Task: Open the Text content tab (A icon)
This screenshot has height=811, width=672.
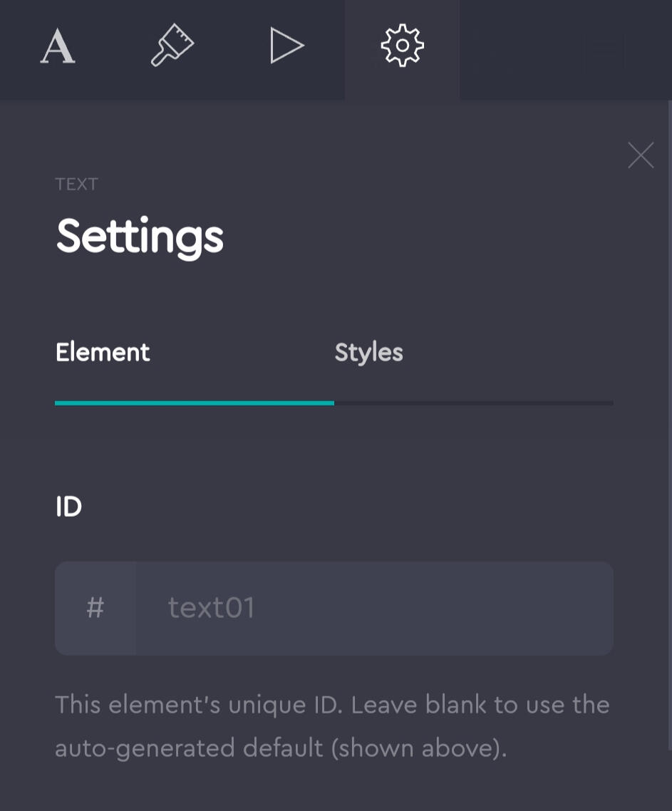Action: coord(58,47)
